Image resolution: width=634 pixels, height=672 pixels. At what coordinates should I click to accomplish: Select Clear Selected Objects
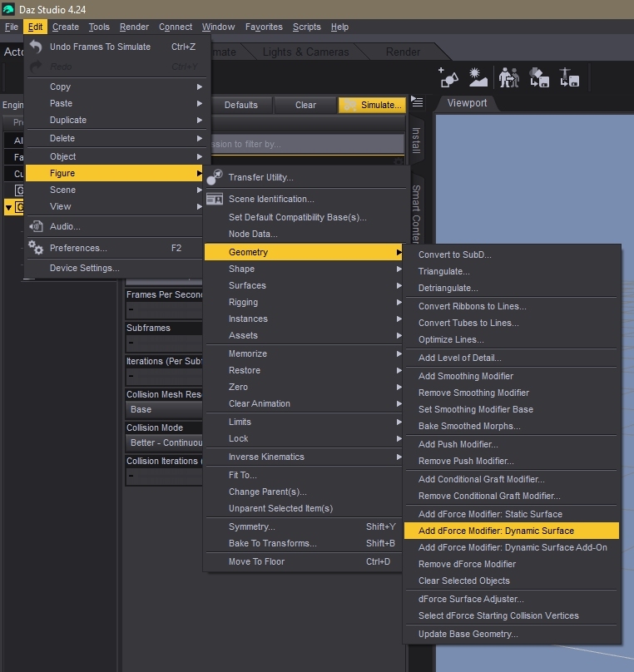[512, 581]
